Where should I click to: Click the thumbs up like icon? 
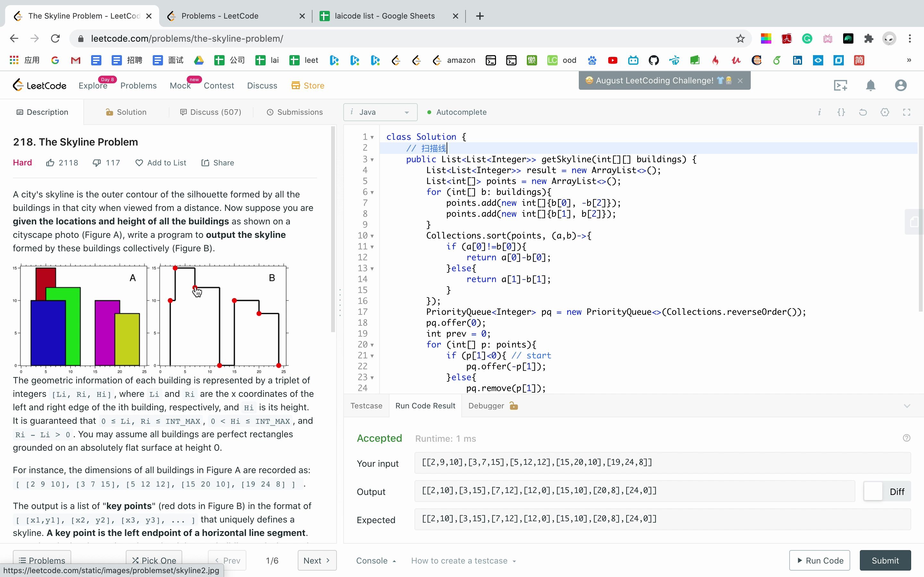[x=50, y=163]
